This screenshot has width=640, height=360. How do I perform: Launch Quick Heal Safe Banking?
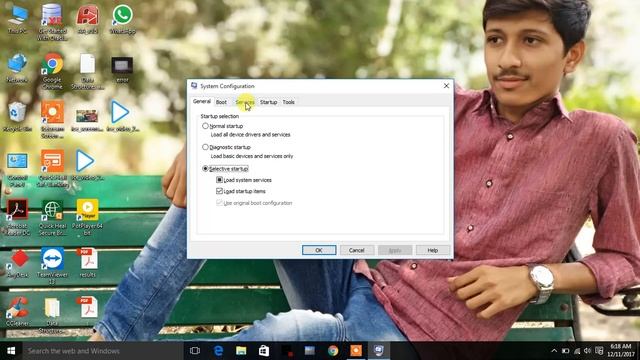pos(52,168)
